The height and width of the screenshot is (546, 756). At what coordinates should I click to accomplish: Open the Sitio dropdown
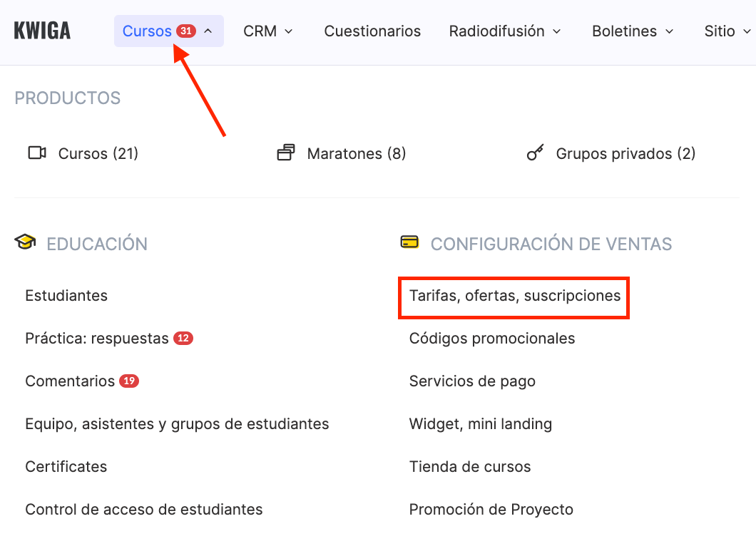click(727, 31)
